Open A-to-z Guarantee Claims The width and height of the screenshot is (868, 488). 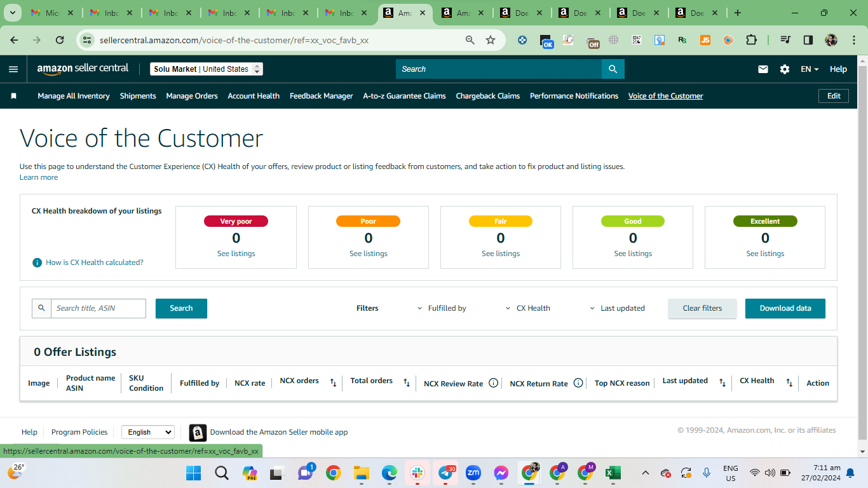(x=404, y=96)
